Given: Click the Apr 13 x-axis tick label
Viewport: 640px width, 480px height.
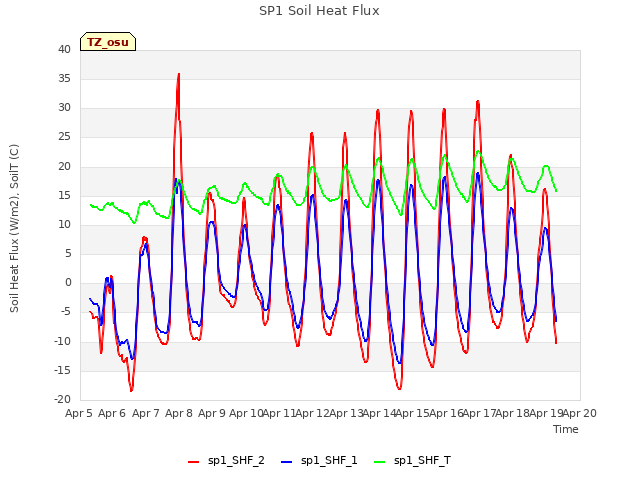Looking at the screenshot, I should pos(346,413).
